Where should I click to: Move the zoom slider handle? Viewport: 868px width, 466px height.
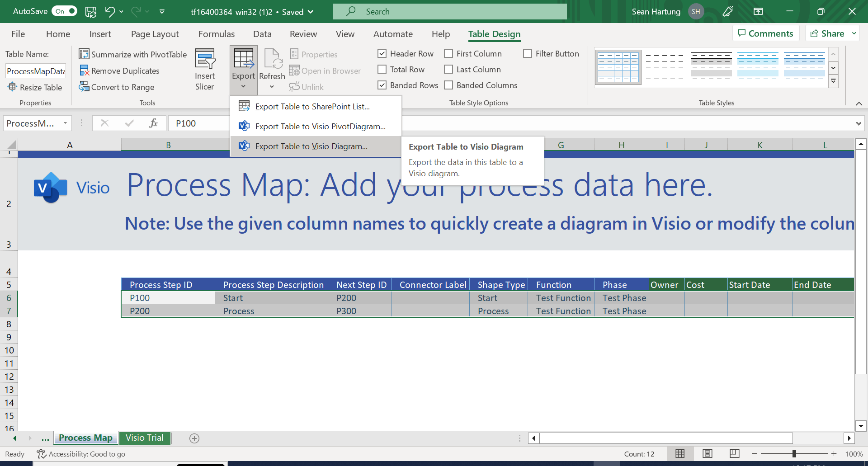(794, 453)
